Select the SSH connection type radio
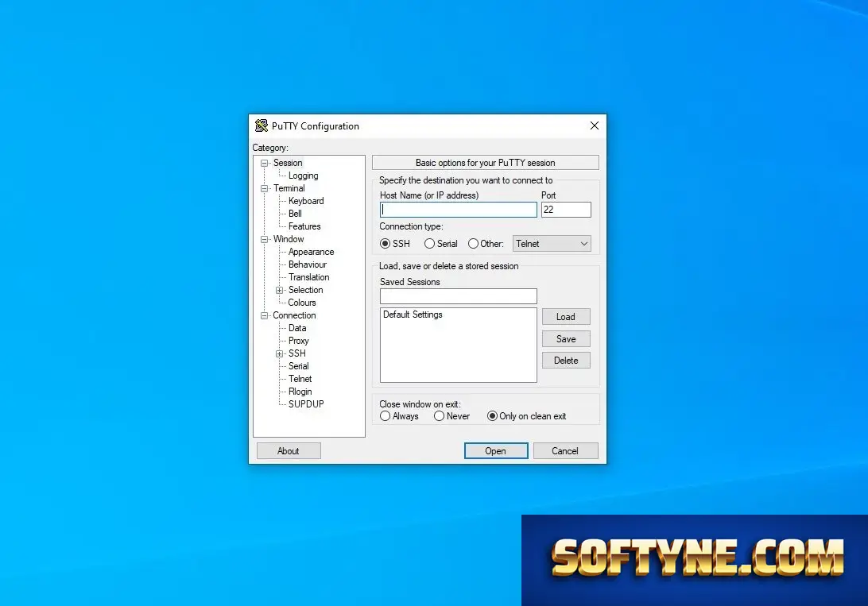Viewport: 868px width, 606px height. [x=385, y=244]
